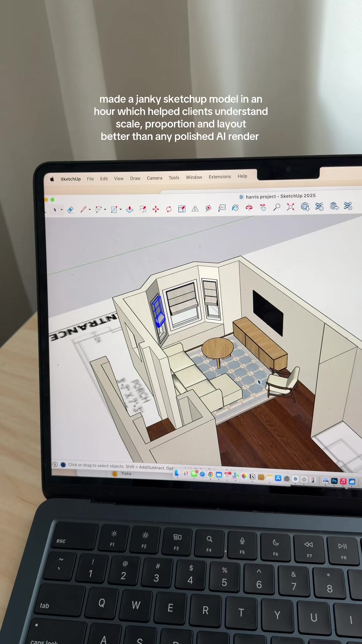Open Mail from the Dock
This screenshot has height=644, width=362.
[219, 475]
